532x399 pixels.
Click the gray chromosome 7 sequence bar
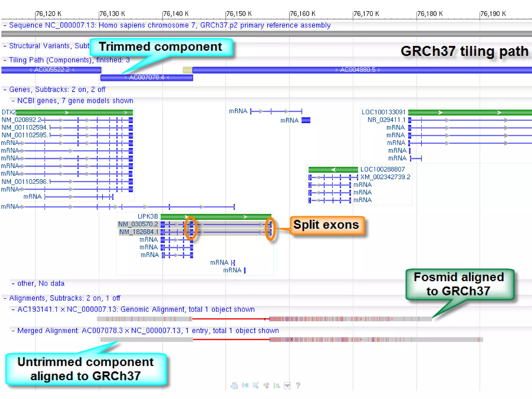[266, 34]
